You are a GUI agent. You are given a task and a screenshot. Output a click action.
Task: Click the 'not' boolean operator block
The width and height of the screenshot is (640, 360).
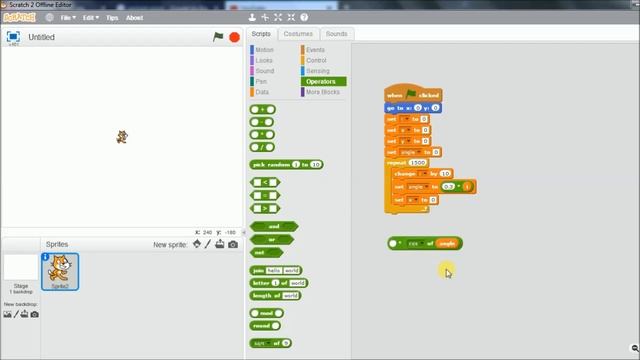pyautogui.click(x=266, y=253)
